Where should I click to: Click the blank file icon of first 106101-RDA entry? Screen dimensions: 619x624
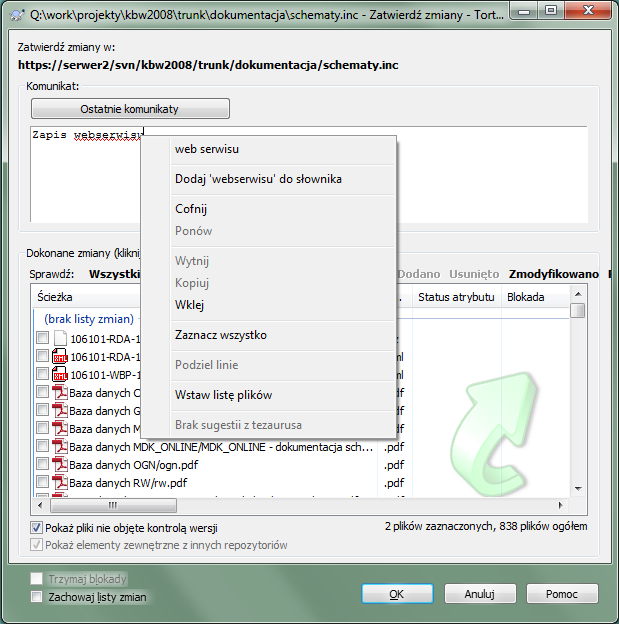tap(60, 338)
